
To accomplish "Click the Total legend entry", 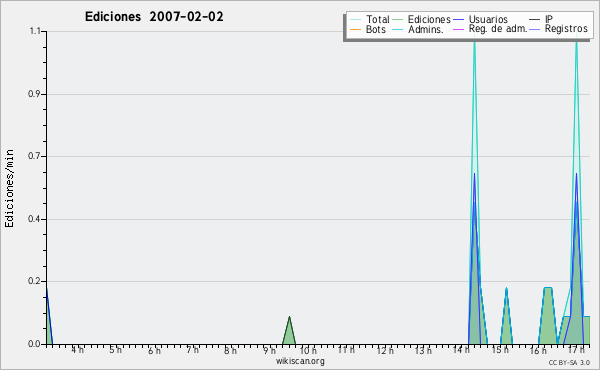I will tap(370, 19).
